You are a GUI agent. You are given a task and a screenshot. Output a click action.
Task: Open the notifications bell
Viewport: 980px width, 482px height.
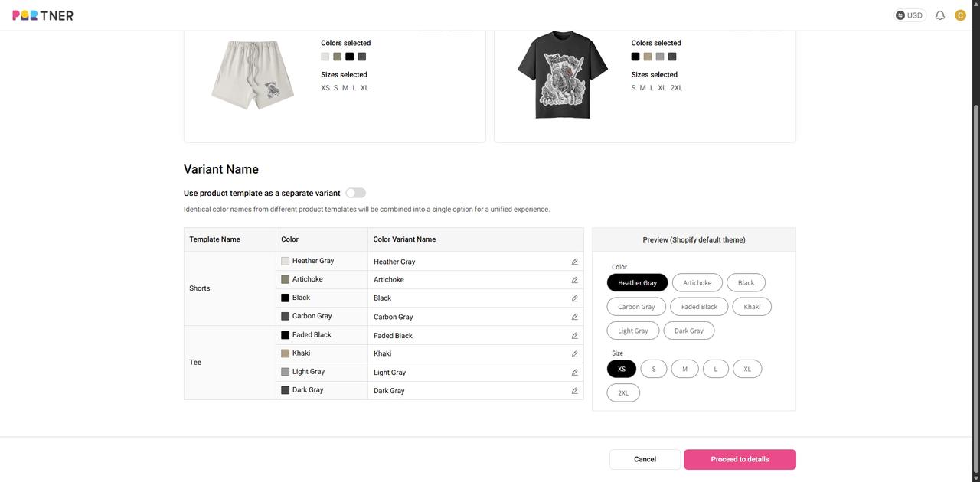click(940, 15)
